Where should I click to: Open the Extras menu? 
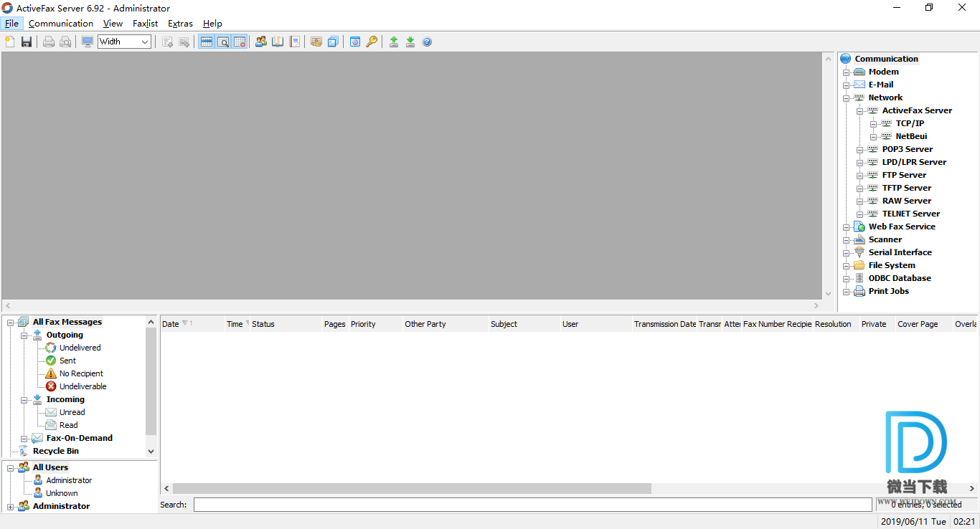click(180, 24)
